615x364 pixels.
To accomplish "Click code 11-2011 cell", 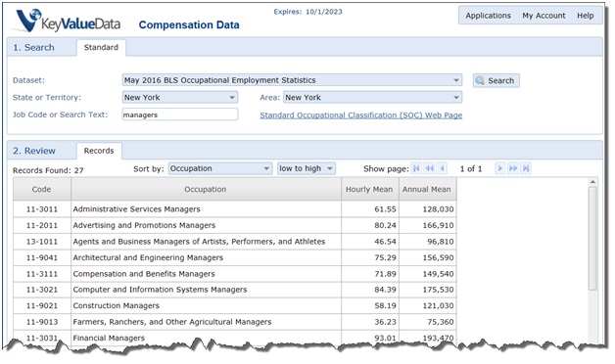I will [42, 225].
